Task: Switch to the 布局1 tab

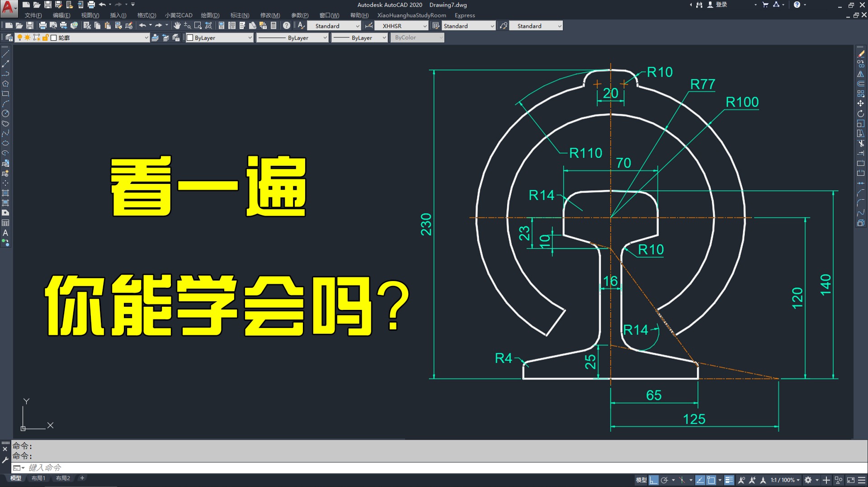Action: point(38,478)
